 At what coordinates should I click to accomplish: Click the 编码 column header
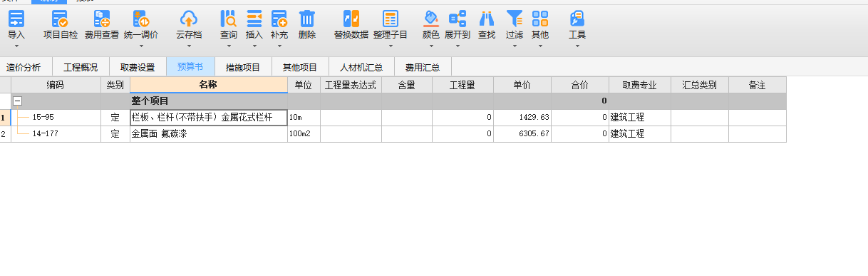coord(56,85)
